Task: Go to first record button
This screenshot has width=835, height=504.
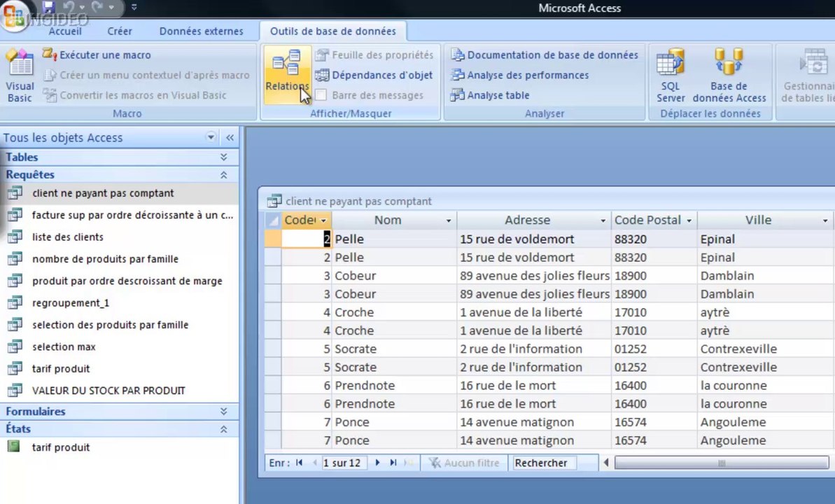Action: pyautogui.click(x=300, y=463)
